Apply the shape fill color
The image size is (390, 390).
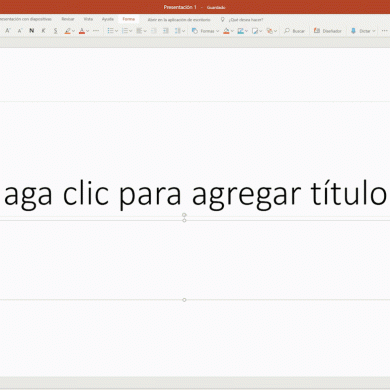226,31
